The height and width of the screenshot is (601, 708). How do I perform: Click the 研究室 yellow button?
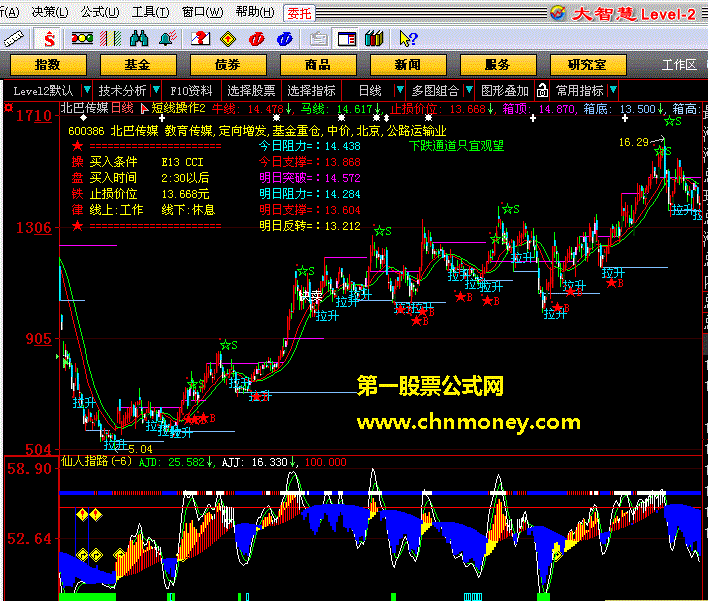pyautogui.click(x=587, y=65)
